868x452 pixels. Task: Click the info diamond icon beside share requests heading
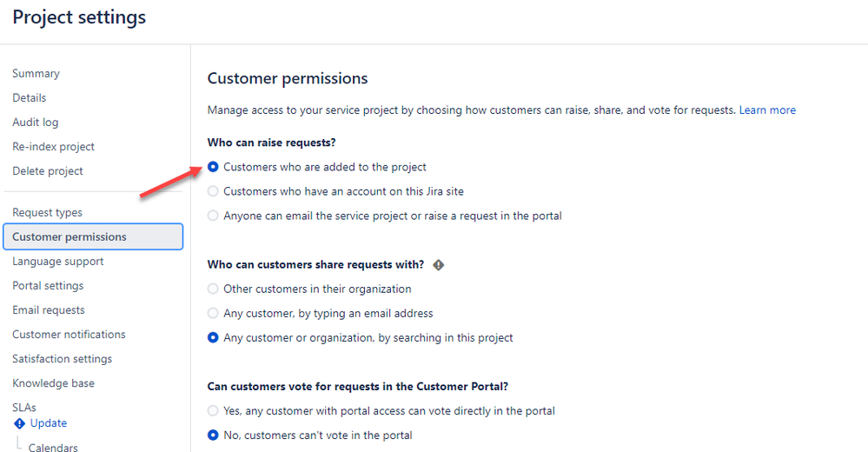click(439, 265)
